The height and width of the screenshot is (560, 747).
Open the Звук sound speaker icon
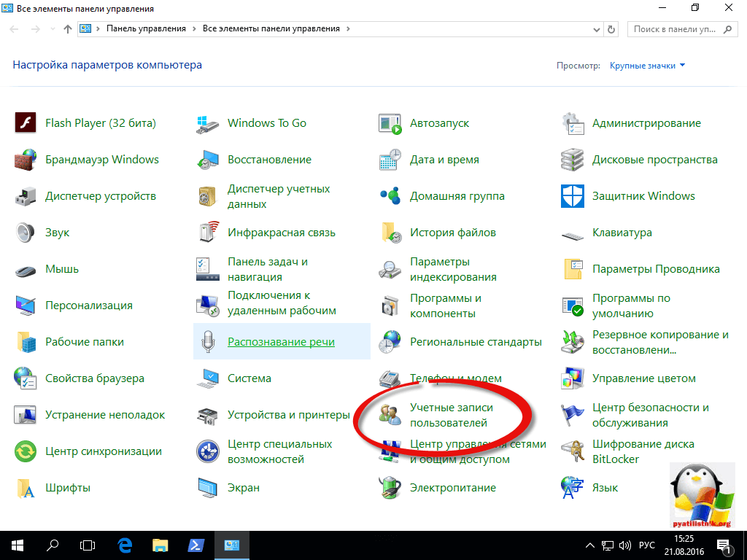(x=26, y=233)
